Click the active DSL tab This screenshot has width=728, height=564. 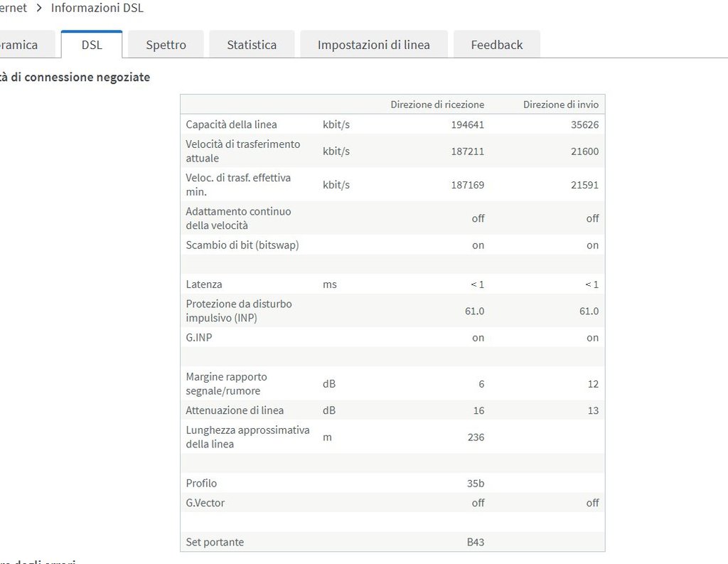(92, 45)
